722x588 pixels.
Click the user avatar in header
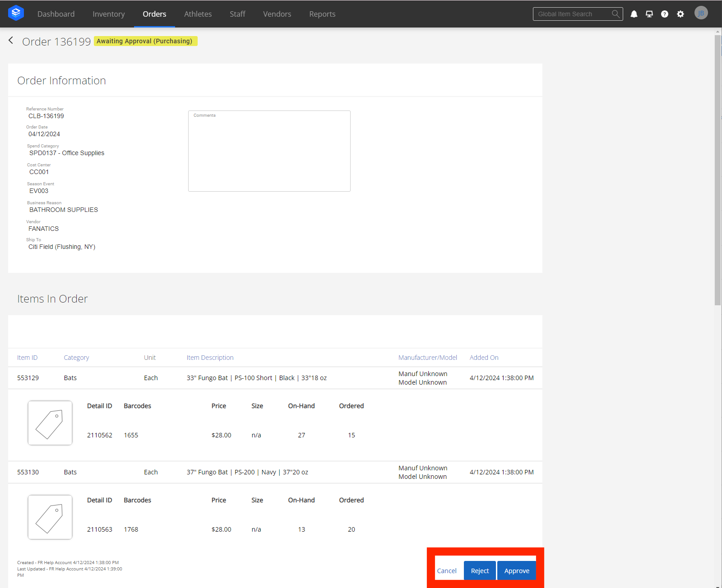701,13
